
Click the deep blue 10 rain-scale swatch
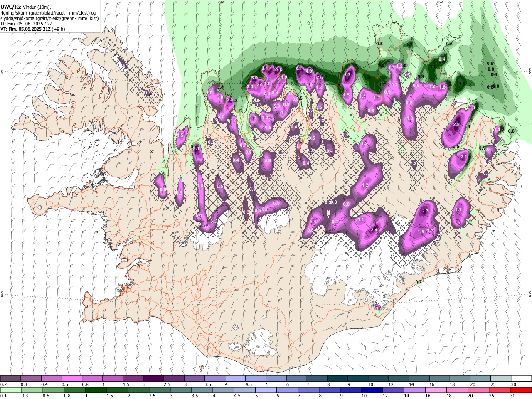(x=372, y=390)
